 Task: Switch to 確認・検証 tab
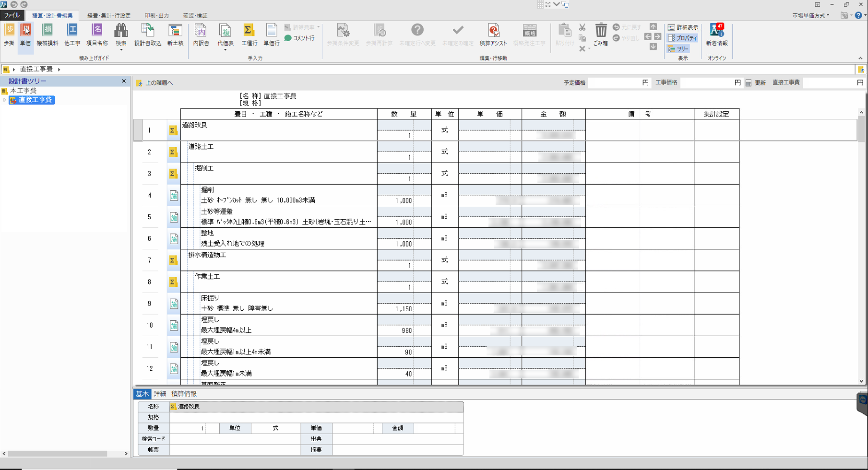(x=195, y=15)
